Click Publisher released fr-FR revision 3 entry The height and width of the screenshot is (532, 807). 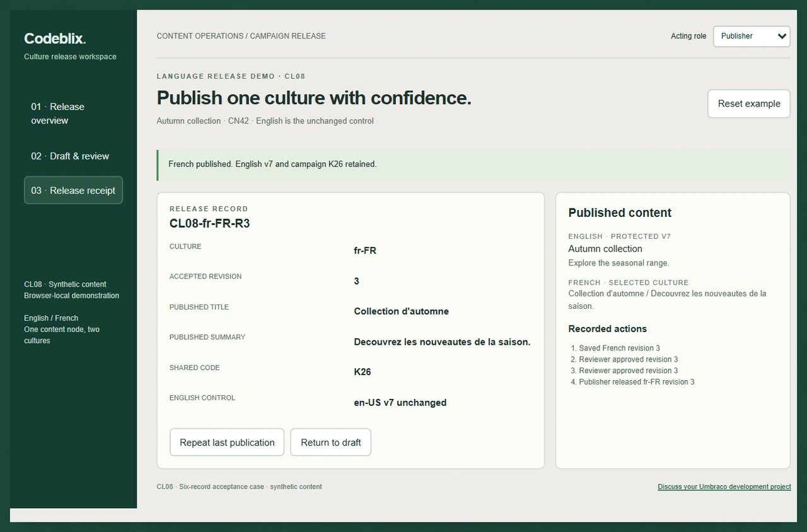[x=637, y=382]
